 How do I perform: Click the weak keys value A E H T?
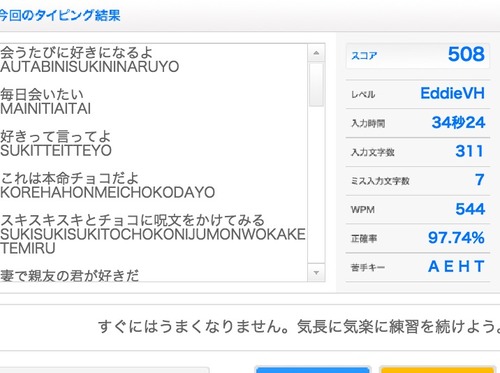[x=456, y=266]
